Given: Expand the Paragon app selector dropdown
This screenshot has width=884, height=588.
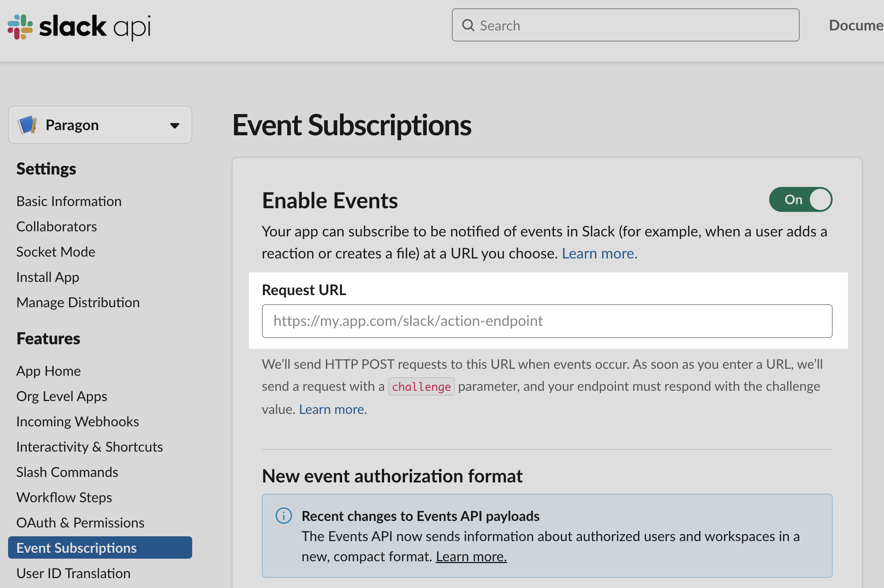Looking at the screenshot, I should coord(100,125).
